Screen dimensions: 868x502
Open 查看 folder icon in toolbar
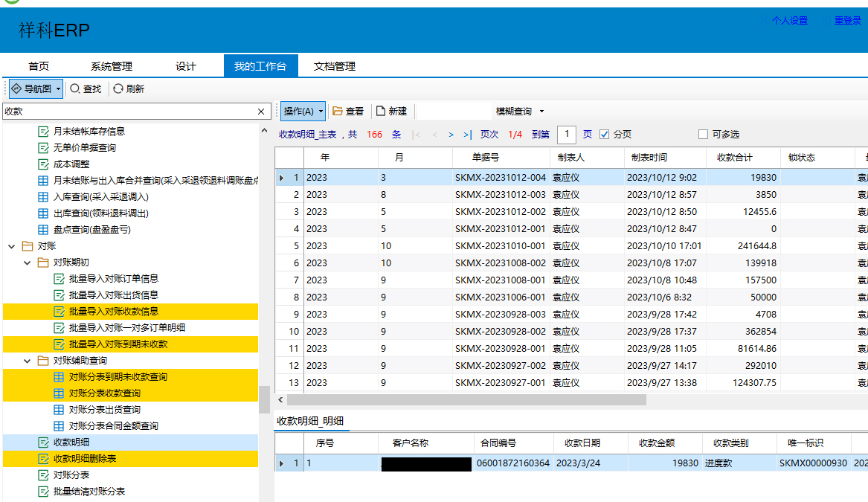[338, 111]
